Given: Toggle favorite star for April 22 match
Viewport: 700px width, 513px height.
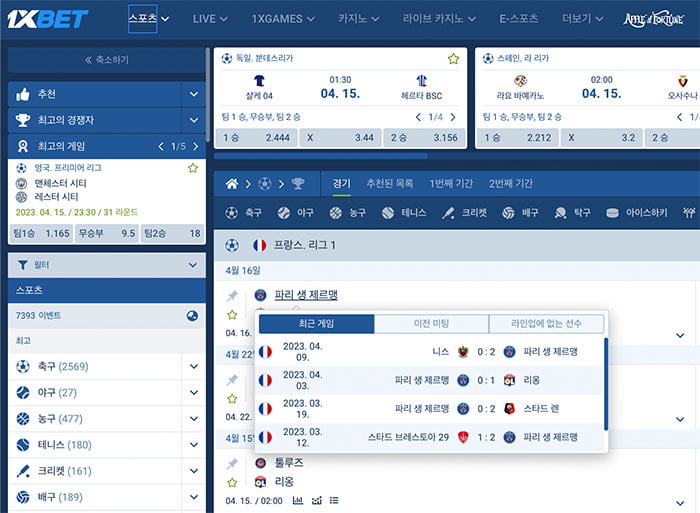Looking at the screenshot, I should [232, 399].
